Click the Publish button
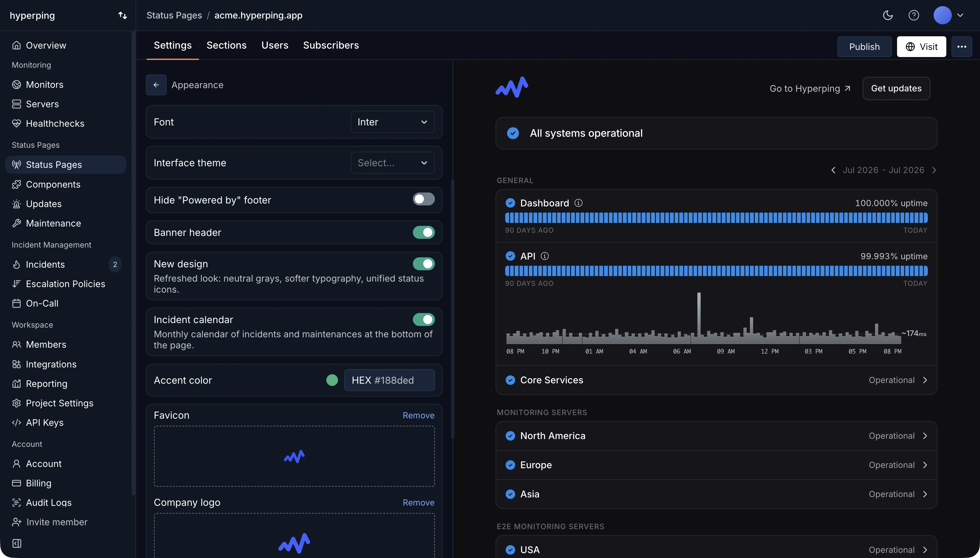 click(864, 47)
